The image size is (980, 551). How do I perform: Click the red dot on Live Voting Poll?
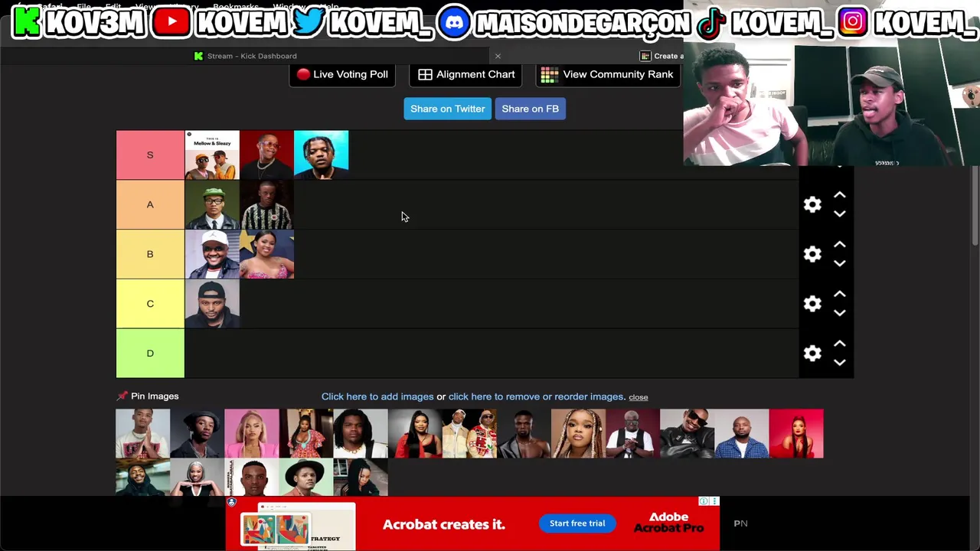pyautogui.click(x=303, y=74)
